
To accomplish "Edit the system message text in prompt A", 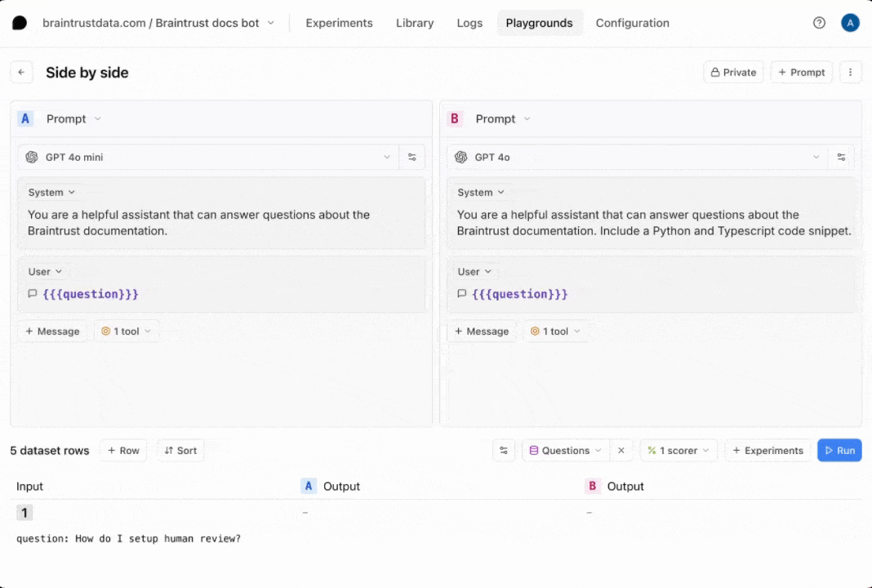I will [199, 222].
